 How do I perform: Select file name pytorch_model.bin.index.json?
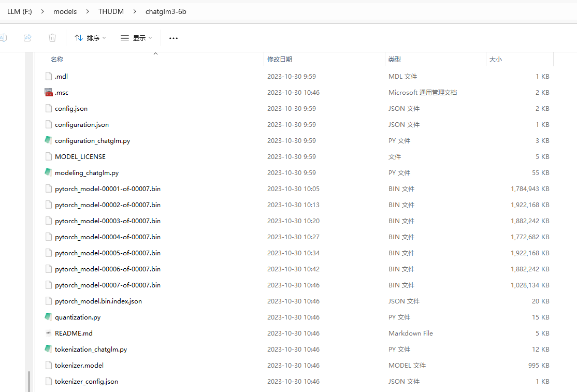click(98, 301)
